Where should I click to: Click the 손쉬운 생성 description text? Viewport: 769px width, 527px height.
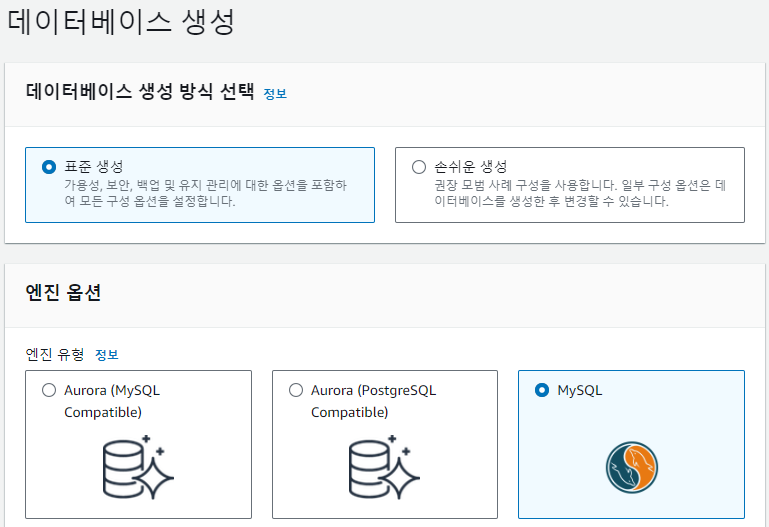pyautogui.click(x=580, y=193)
